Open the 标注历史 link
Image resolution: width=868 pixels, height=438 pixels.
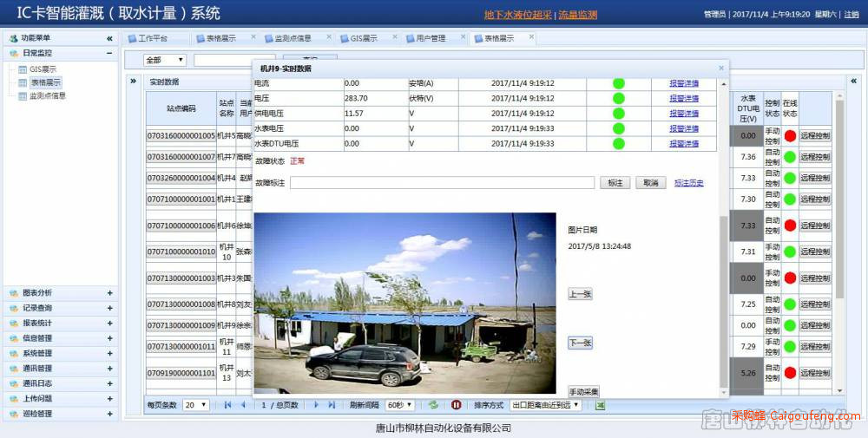click(x=688, y=183)
